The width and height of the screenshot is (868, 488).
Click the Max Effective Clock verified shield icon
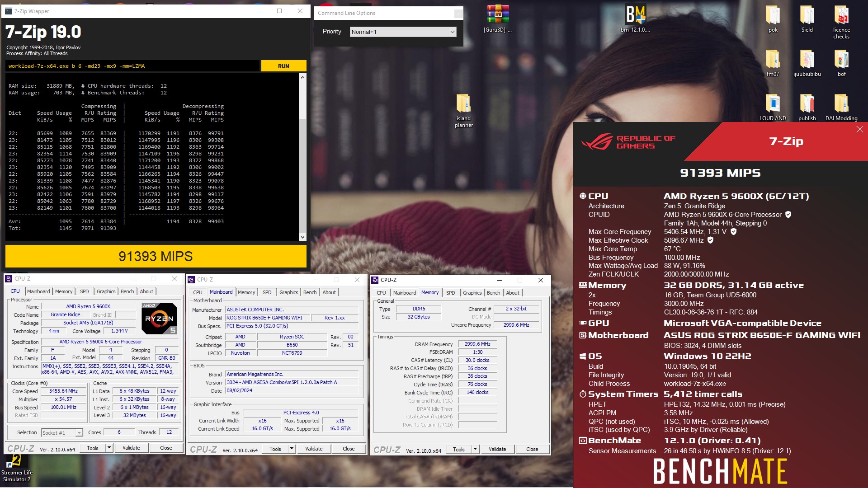click(710, 240)
